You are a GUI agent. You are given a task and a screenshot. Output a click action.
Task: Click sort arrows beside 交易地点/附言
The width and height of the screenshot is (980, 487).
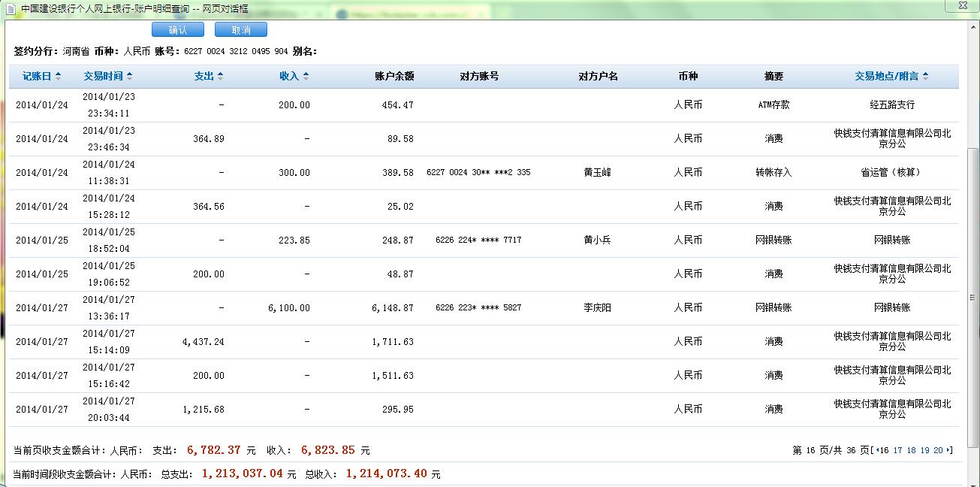click(x=925, y=76)
